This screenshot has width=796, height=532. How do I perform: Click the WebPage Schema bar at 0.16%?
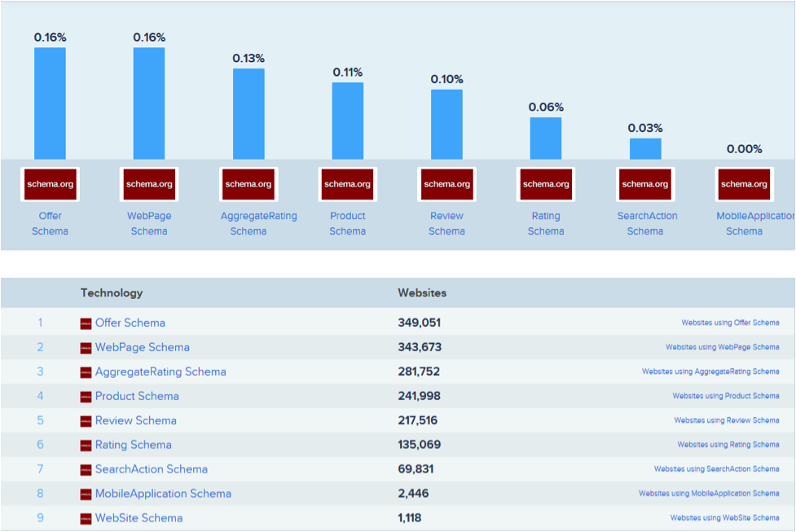pos(149,103)
